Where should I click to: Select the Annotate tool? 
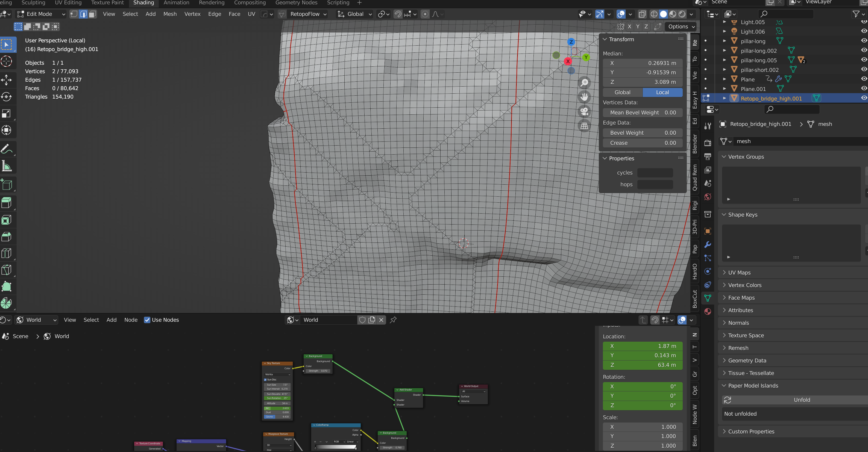click(7, 149)
